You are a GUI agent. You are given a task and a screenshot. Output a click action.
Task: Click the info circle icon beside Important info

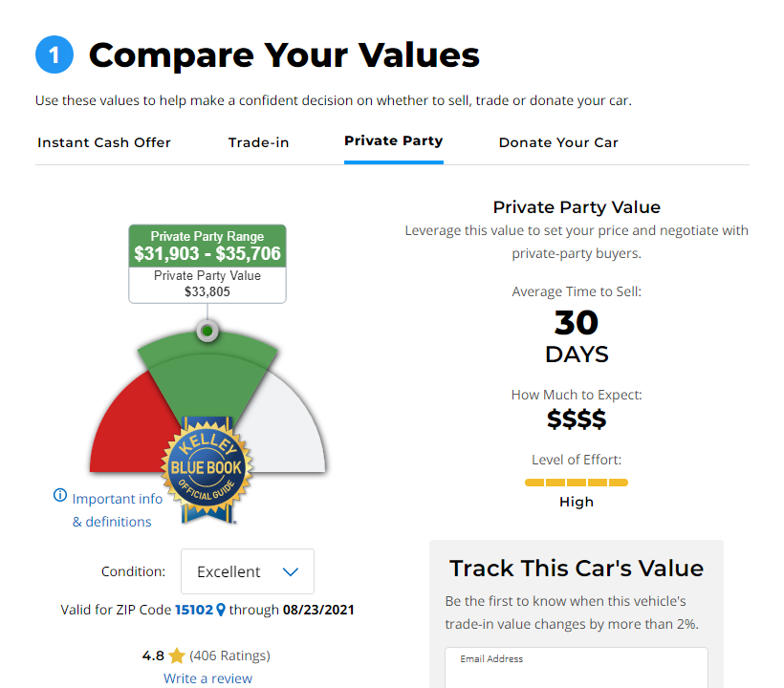point(60,496)
